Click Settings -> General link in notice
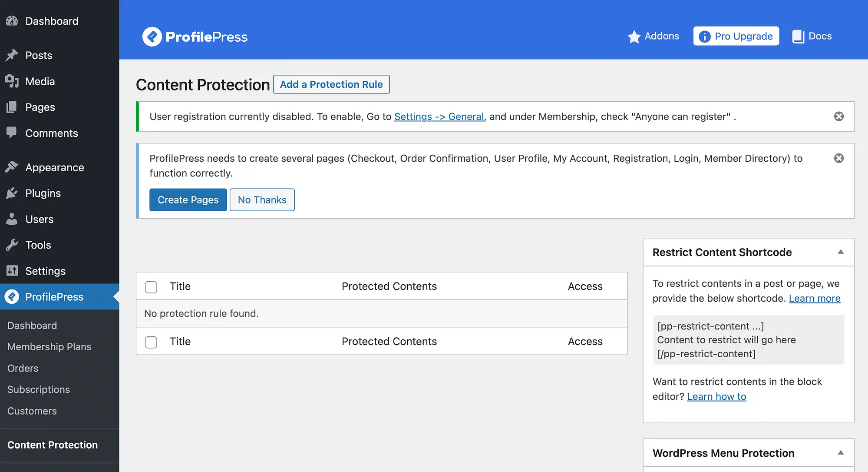868x472 pixels. click(439, 116)
